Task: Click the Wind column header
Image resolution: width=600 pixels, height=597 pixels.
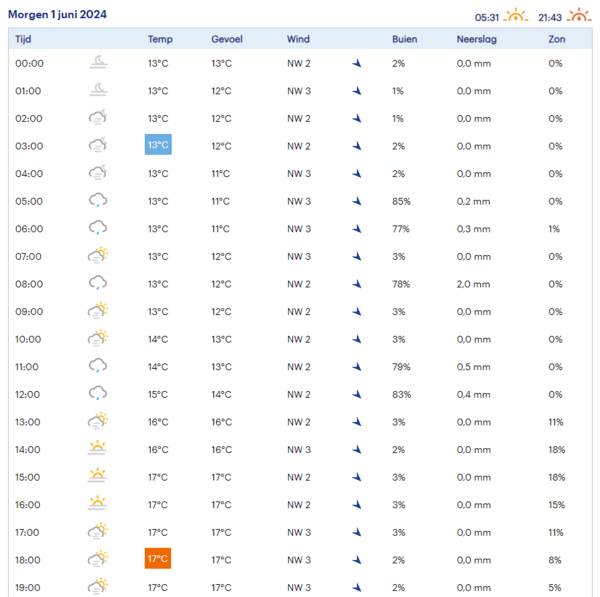Action: [x=298, y=39]
